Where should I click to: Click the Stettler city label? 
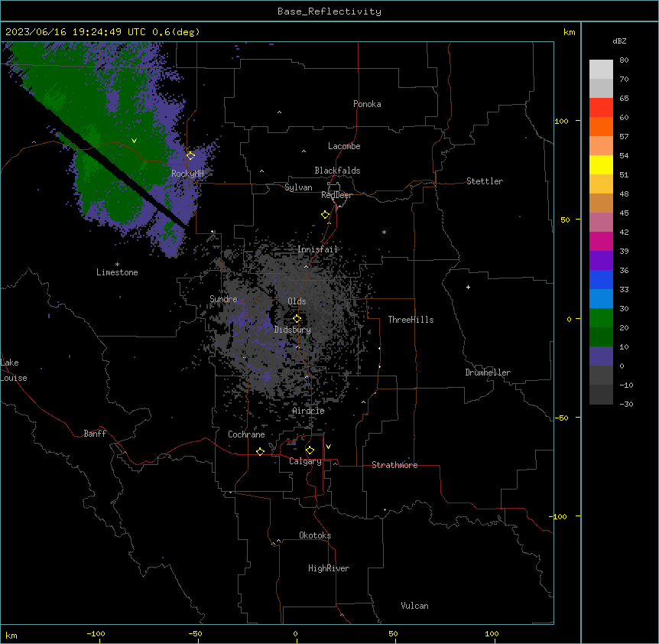[485, 181]
